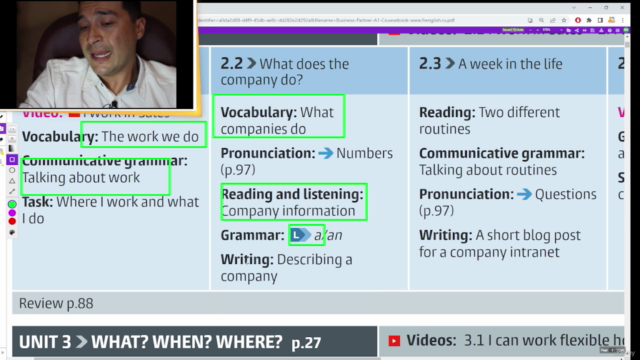Open the custom color palette icon
Viewport: 640px width, 360px height.
click(x=12, y=232)
